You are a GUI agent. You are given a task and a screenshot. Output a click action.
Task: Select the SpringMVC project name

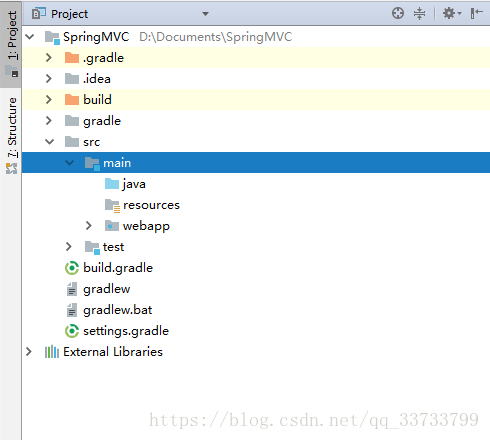click(96, 37)
